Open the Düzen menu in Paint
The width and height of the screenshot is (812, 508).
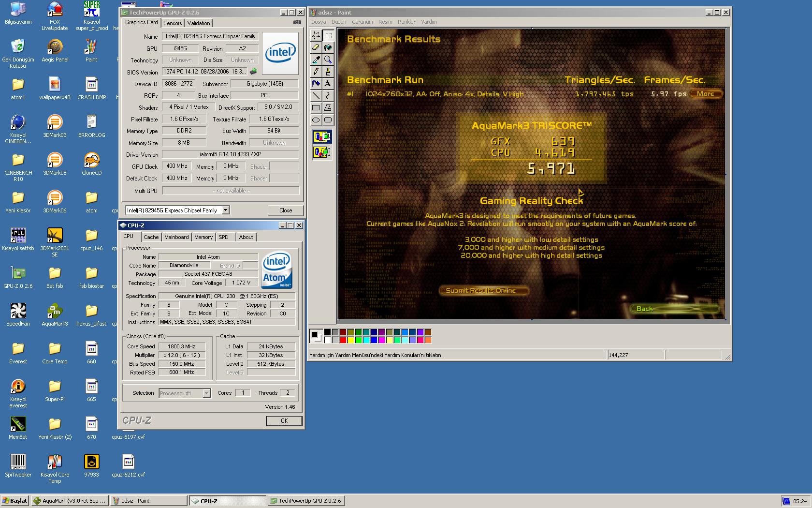339,22
